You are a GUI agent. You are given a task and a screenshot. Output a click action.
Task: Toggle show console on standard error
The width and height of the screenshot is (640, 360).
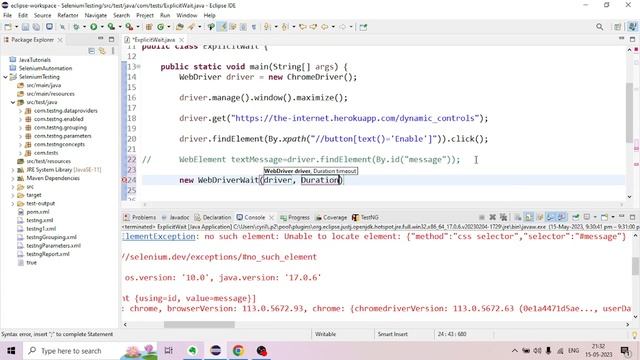pos(562,217)
